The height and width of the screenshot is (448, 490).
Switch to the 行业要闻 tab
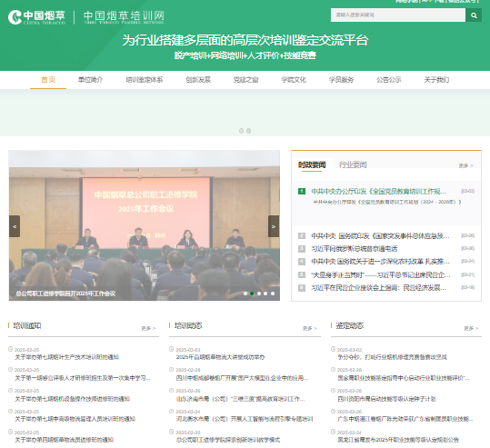(x=353, y=164)
